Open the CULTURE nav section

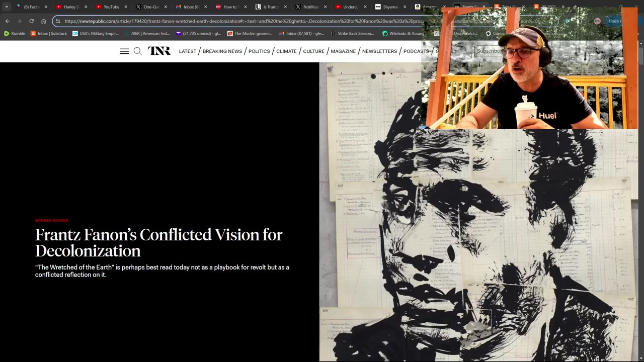(x=313, y=51)
